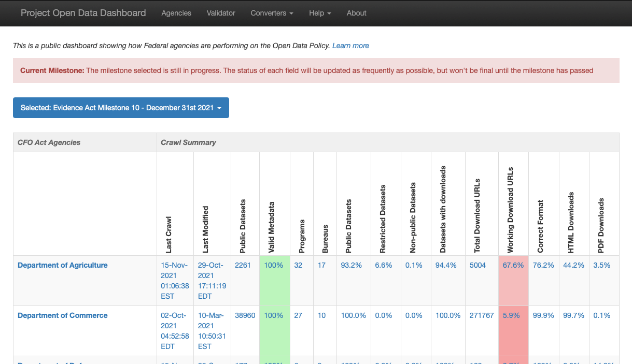Click the Learn more link
The width and height of the screenshot is (632, 364).
[350, 46]
